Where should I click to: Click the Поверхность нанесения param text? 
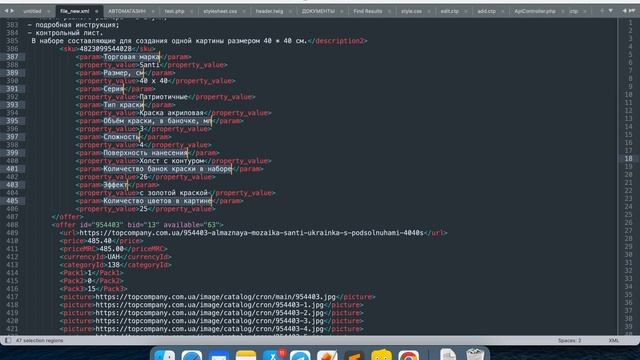tap(145, 153)
